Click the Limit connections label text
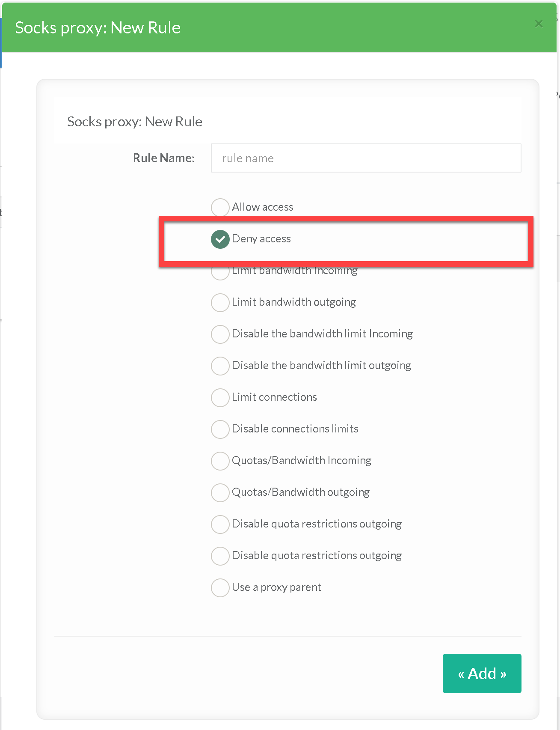This screenshot has width=560, height=730. pos(274,397)
